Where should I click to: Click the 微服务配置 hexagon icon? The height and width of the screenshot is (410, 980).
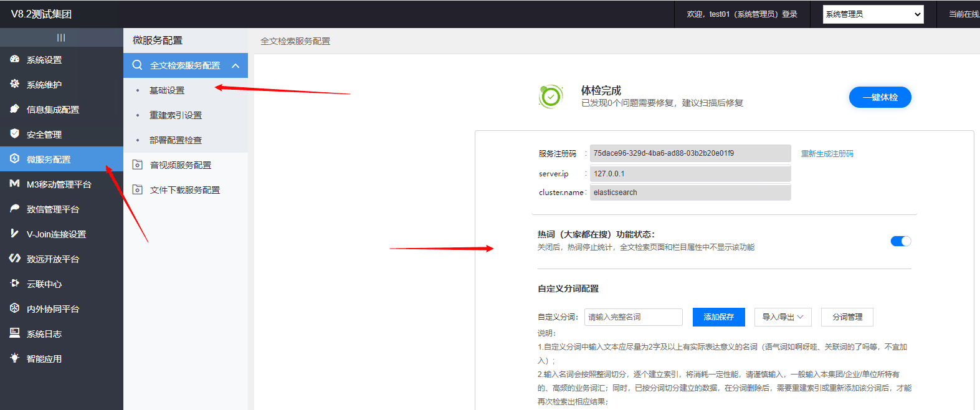14,158
